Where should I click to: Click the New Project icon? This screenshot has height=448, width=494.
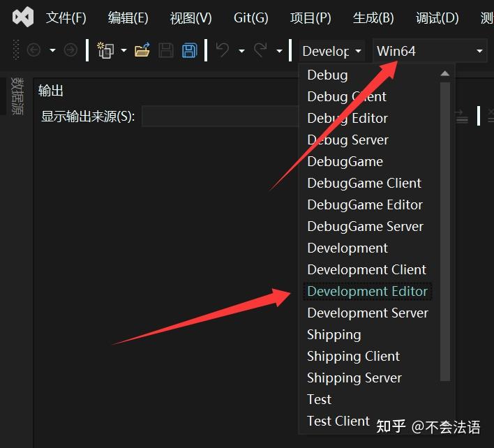[x=105, y=50]
